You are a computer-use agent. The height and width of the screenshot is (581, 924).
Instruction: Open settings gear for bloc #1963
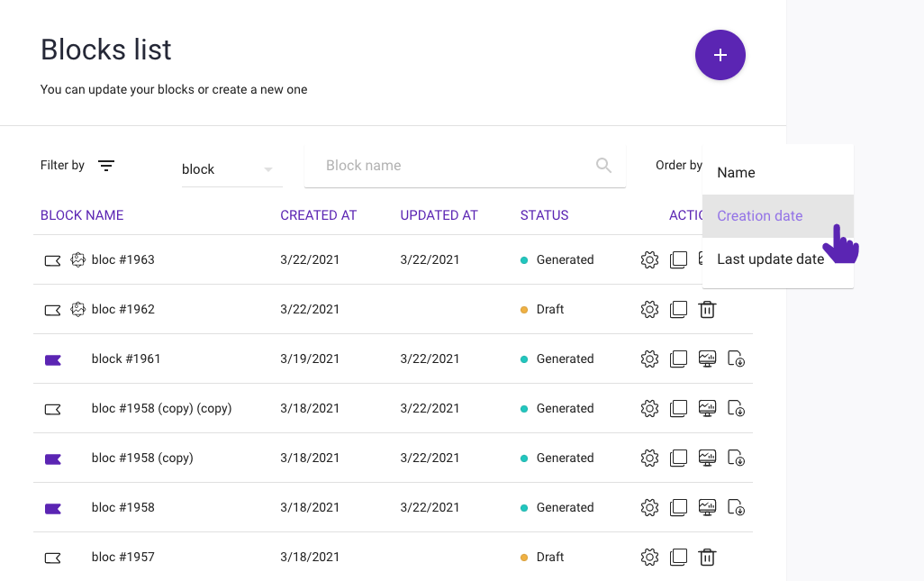coord(649,260)
